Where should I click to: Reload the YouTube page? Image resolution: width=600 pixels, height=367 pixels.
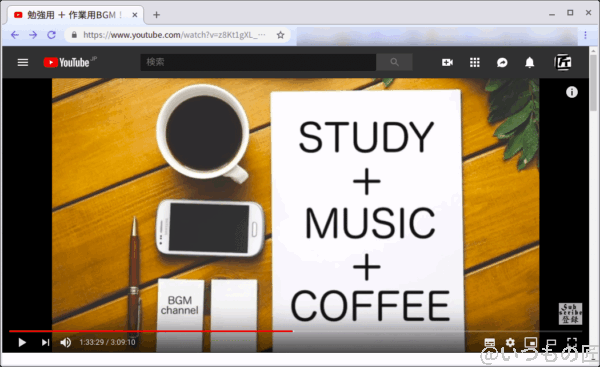tap(51, 35)
